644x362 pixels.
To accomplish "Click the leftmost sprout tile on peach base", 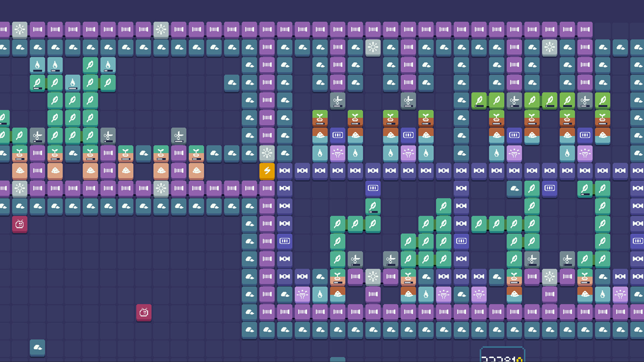I will 20,153.
